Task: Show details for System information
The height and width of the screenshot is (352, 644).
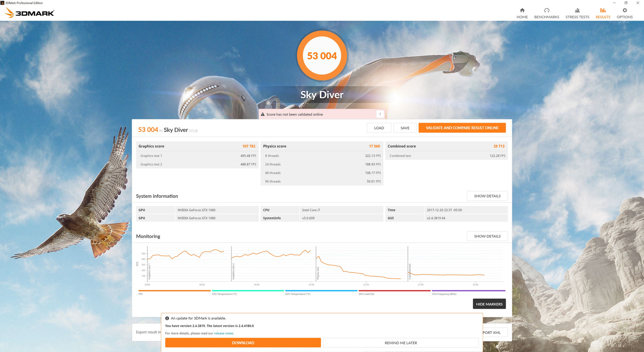Action: (487, 196)
